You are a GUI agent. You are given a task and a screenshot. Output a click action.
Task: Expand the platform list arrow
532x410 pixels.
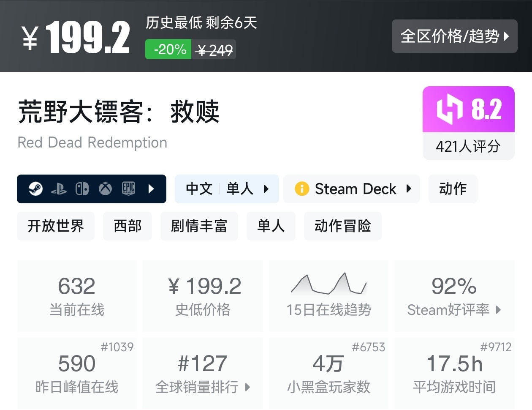coord(152,189)
